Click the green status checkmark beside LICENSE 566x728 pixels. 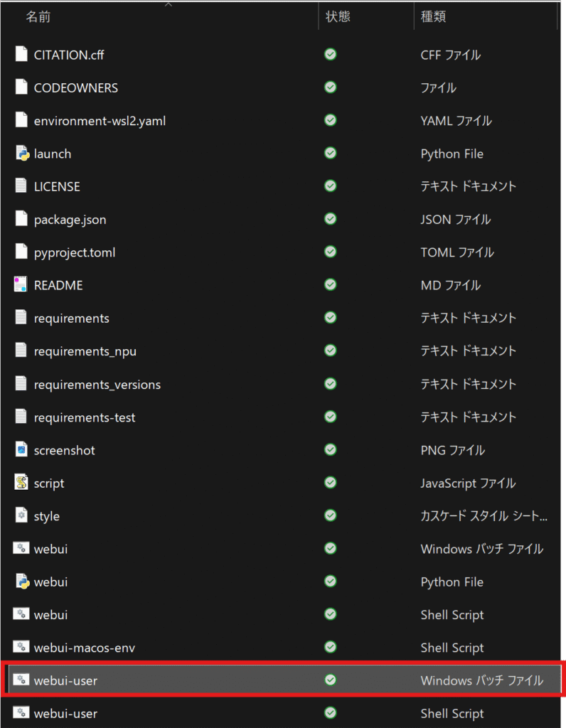(330, 186)
